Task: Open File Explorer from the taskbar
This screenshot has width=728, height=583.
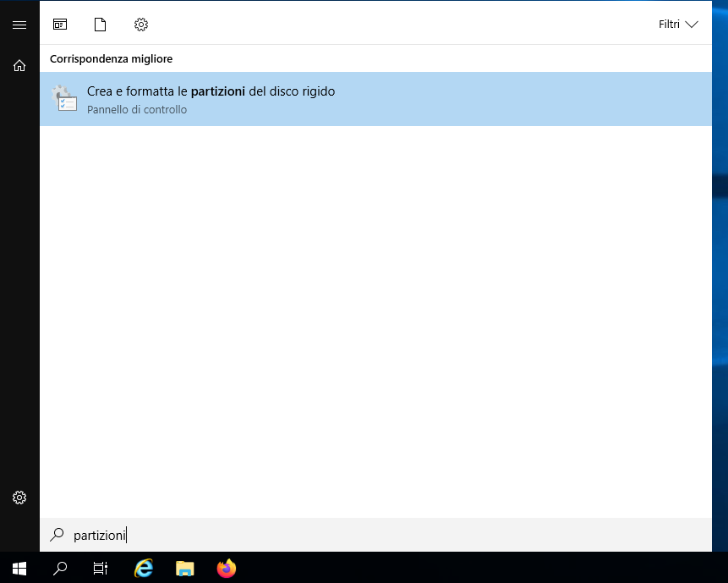Action: pyautogui.click(x=185, y=568)
